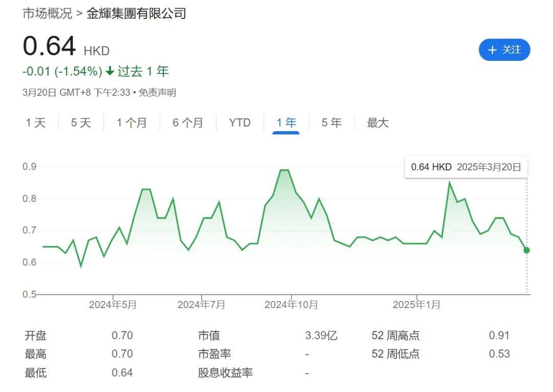Click the down arrow icon beside 过去 1 年
The image size is (553, 392).
tap(110, 71)
